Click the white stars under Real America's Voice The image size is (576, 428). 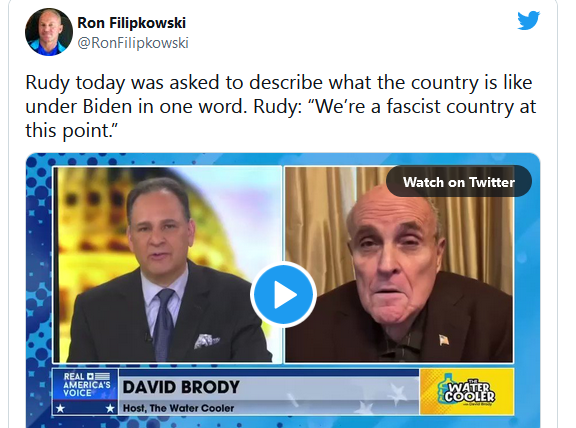[x=85, y=408]
